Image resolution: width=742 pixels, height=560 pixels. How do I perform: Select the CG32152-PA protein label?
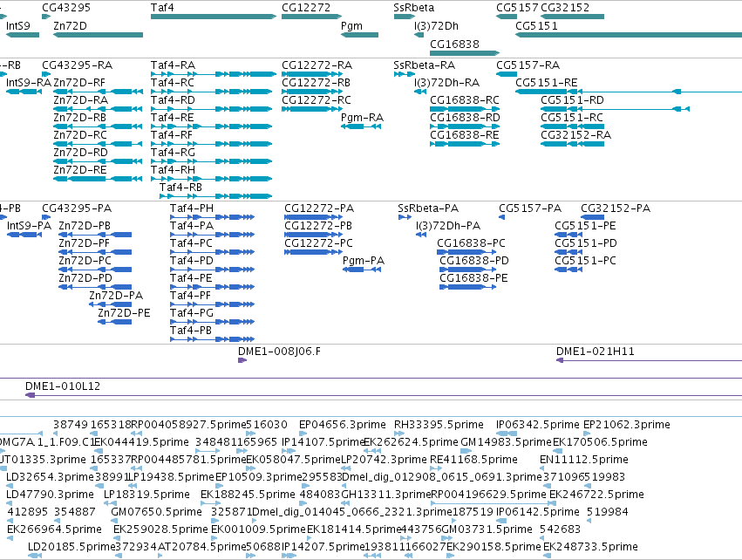616,208
